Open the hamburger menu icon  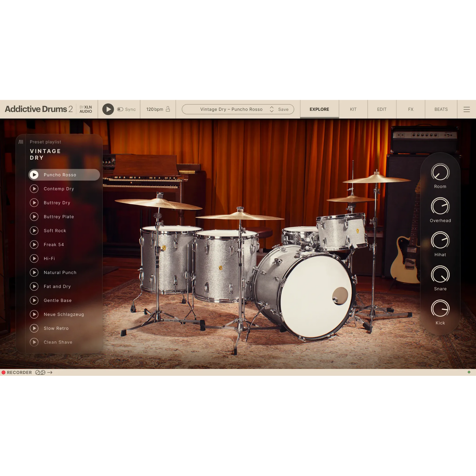(x=466, y=109)
